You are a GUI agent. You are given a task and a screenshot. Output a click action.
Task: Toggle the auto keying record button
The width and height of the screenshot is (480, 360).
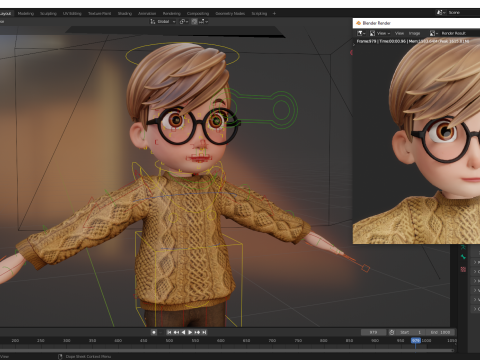click(154, 332)
